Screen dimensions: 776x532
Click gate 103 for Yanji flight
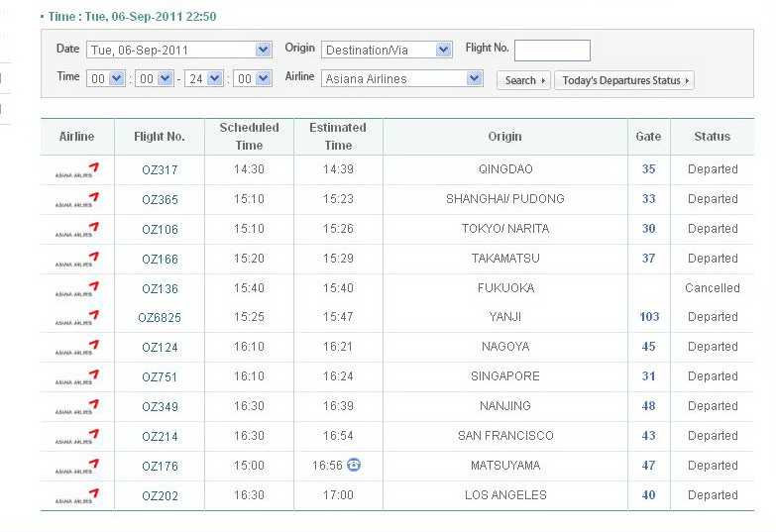click(649, 316)
